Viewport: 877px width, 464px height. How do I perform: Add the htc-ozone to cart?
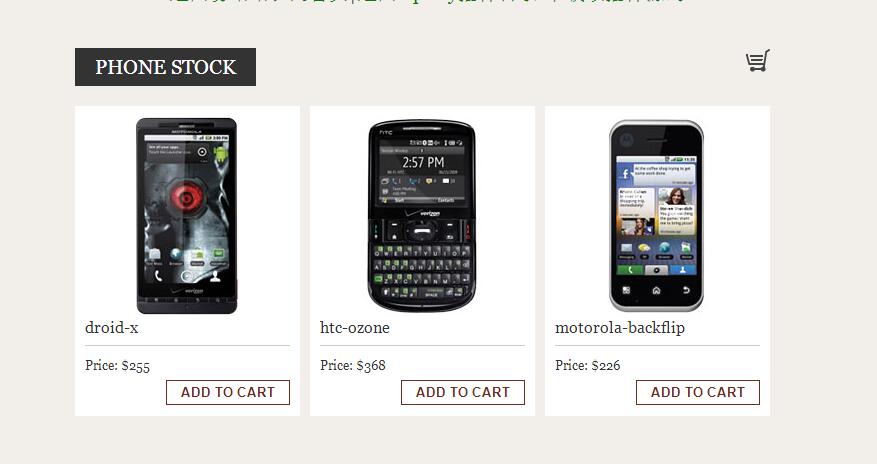[463, 392]
